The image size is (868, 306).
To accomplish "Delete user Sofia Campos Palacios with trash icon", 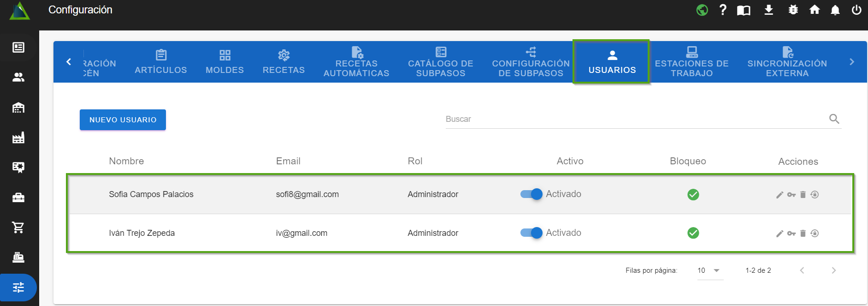I will click(803, 195).
